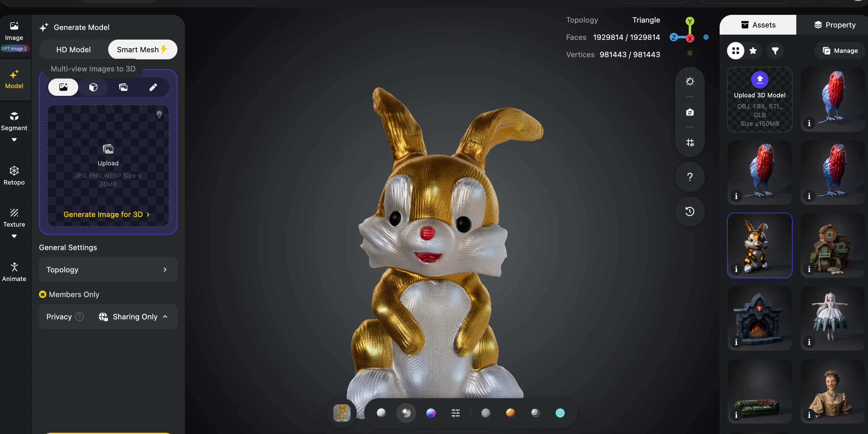The image size is (868, 434).
Task: Open the first red-blue bird asset thumbnail
Action: (x=833, y=100)
